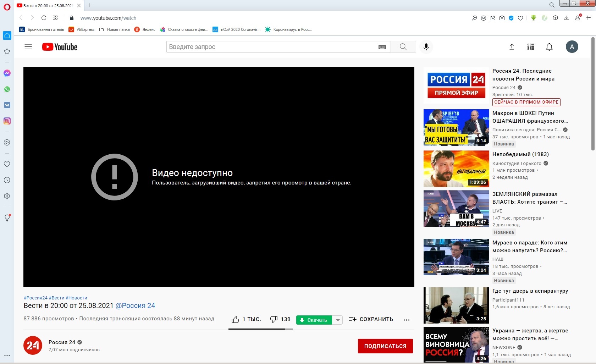The image size is (596, 364).
Task: Open a new browser tab
Action: pos(89,5)
